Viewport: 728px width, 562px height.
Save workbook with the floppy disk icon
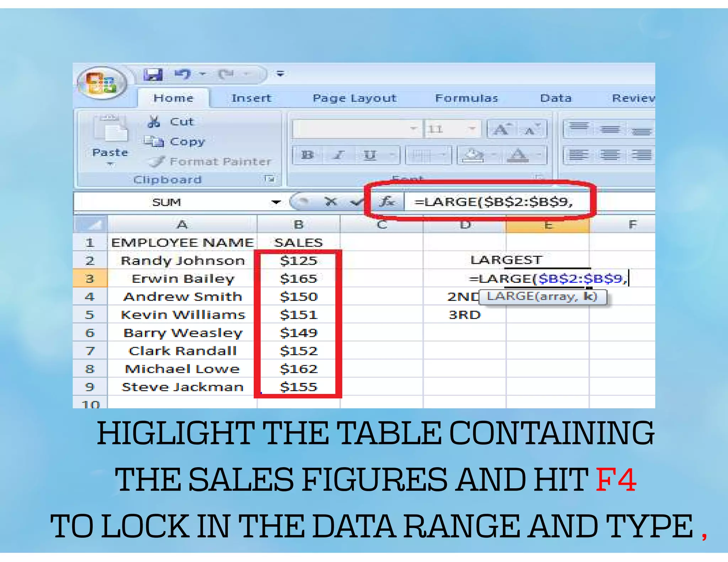[x=153, y=74]
